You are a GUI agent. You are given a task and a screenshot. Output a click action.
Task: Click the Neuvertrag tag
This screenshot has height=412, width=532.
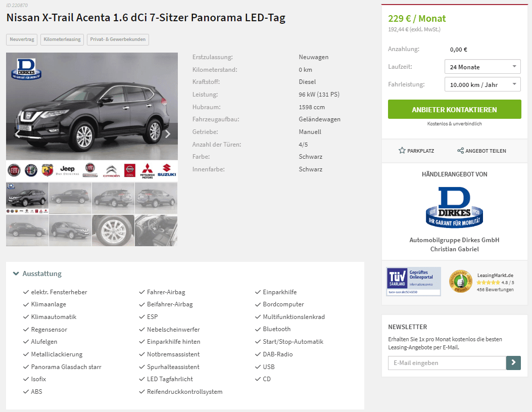(22, 39)
